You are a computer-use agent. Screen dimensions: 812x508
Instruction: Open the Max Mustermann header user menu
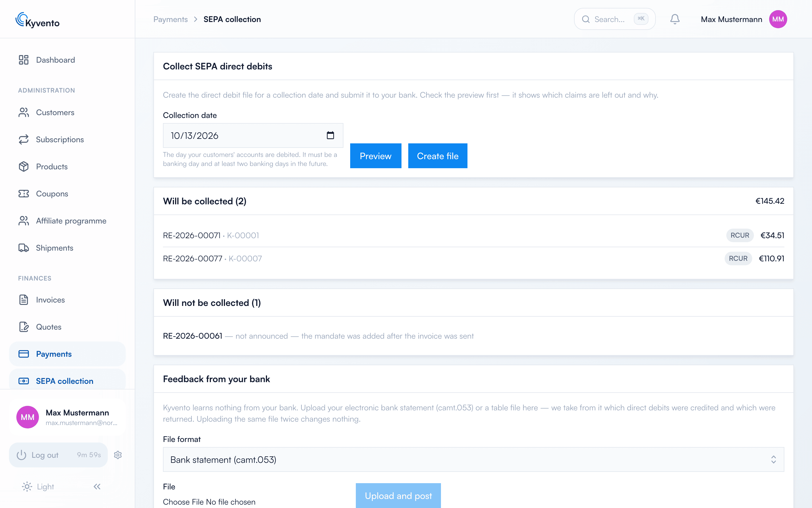point(743,19)
